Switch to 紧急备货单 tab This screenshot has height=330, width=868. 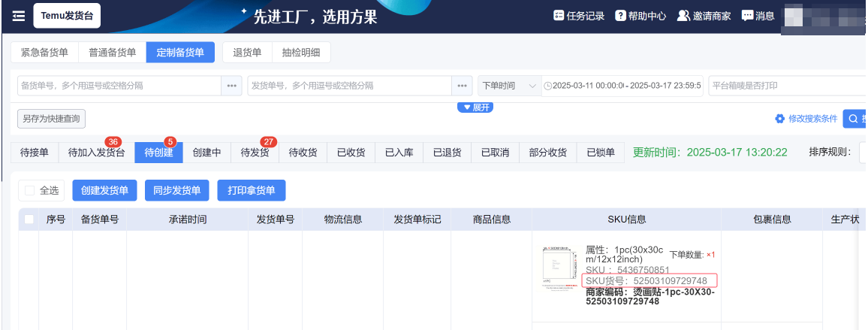tap(44, 53)
